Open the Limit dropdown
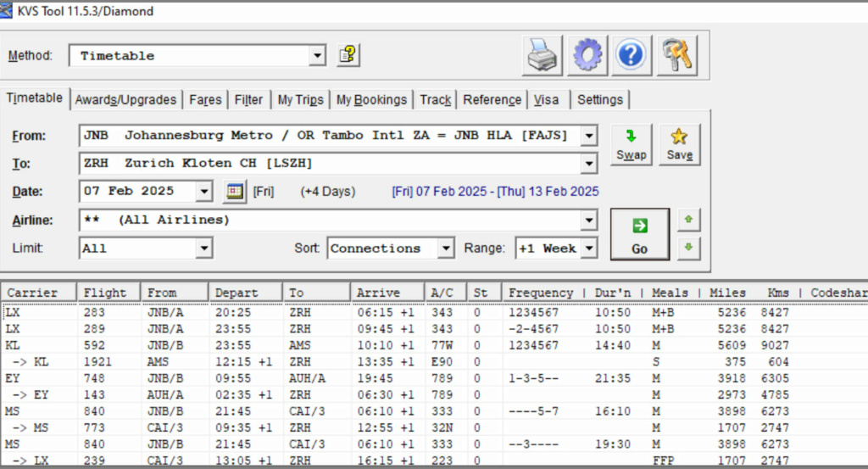Viewport: 868px width, 469px height. 204,248
